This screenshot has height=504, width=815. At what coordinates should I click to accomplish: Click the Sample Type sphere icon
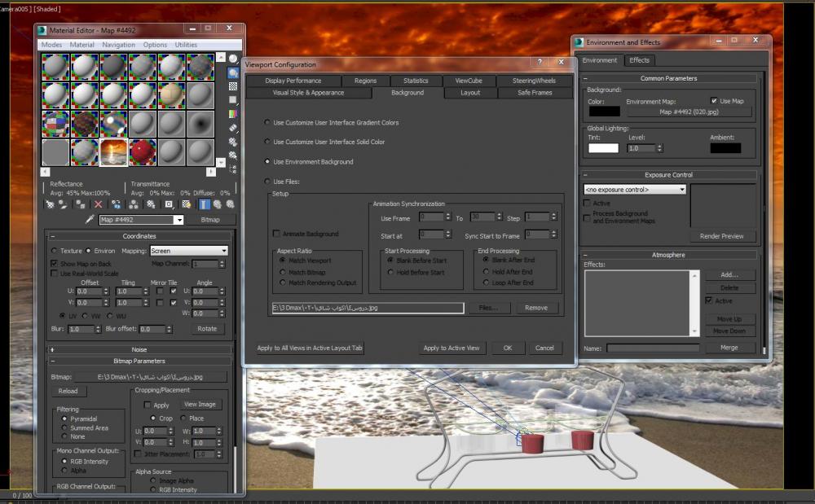(x=233, y=59)
